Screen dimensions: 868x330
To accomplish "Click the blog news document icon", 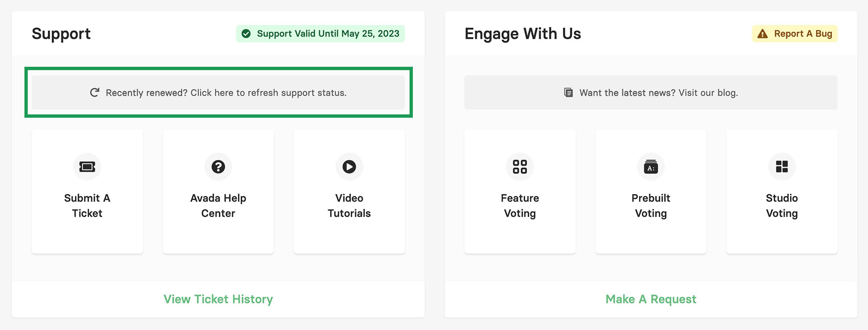I will [568, 92].
